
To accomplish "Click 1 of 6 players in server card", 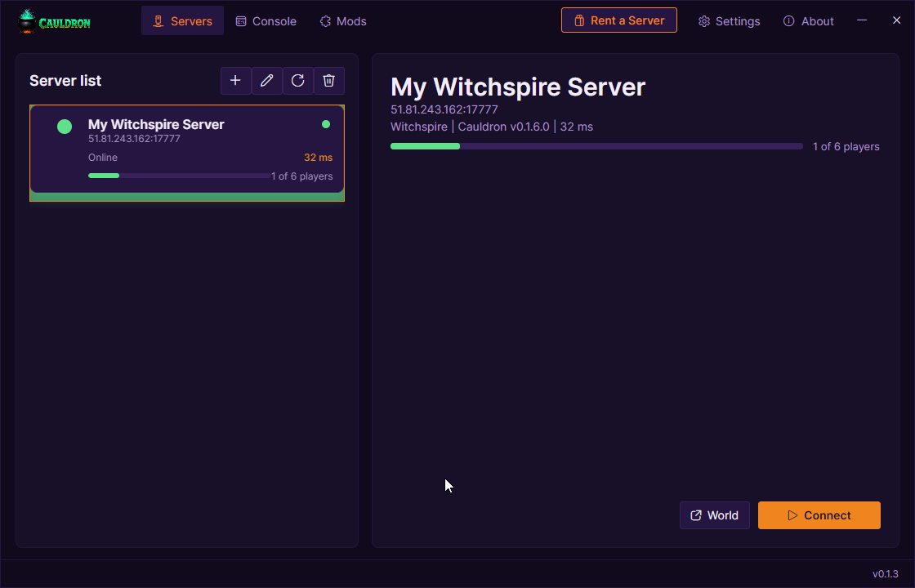I will 301,176.
